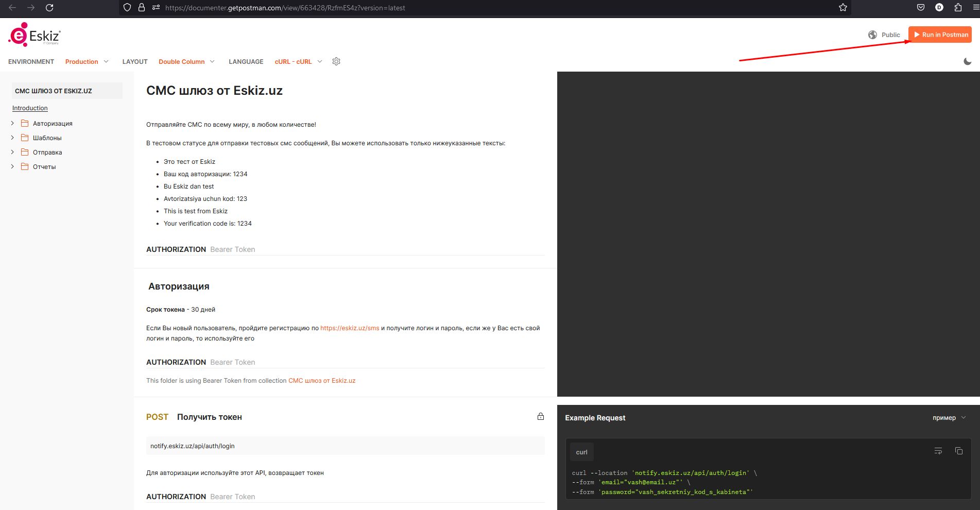Copy the curl example code
The width and height of the screenshot is (980, 510).
click(958, 451)
